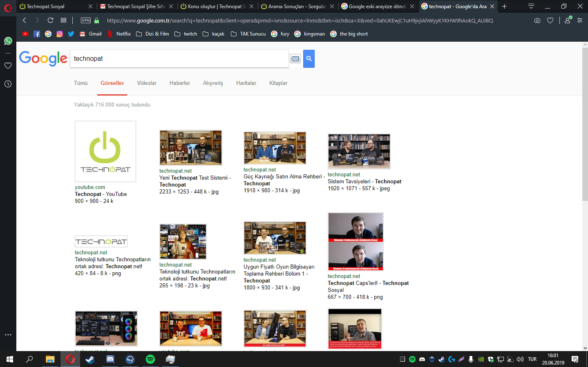This screenshot has height=367, width=588.
Task: Open Steam from the taskbar
Action: [x=90, y=359]
